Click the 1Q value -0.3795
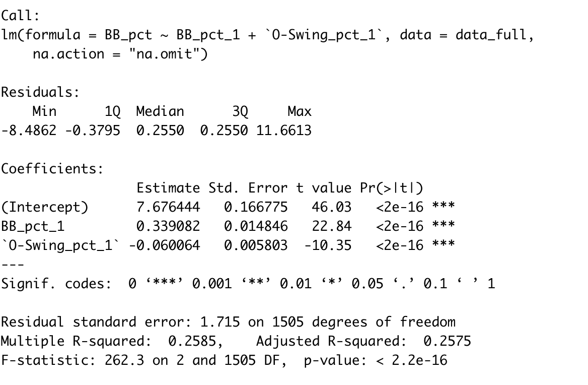The image size is (588, 385). click(93, 131)
